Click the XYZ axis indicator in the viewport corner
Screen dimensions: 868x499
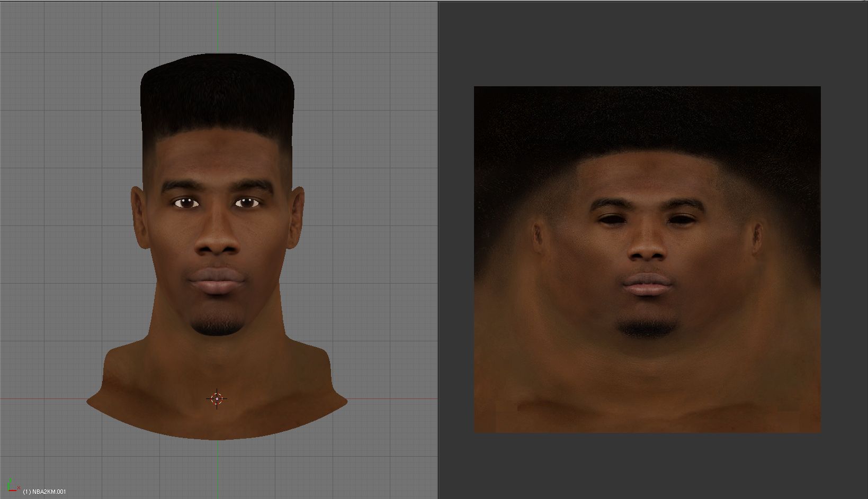click(x=12, y=485)
